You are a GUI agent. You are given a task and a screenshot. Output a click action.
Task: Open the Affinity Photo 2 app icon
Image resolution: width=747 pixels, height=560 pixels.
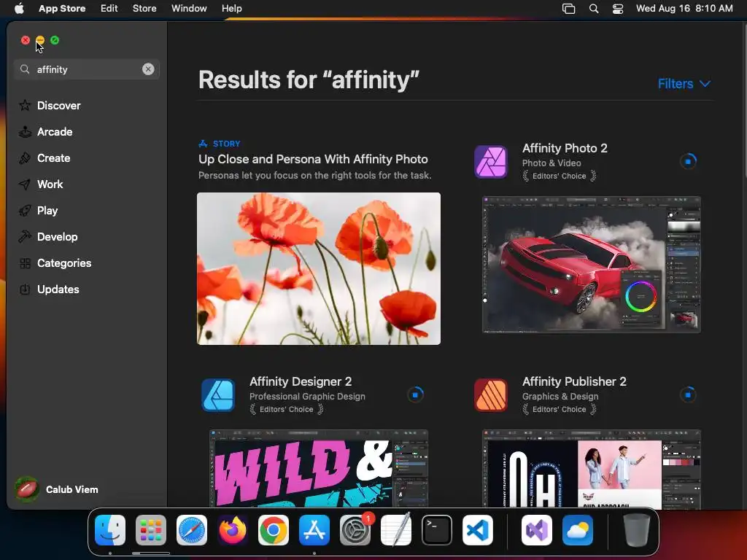(491, 162)
